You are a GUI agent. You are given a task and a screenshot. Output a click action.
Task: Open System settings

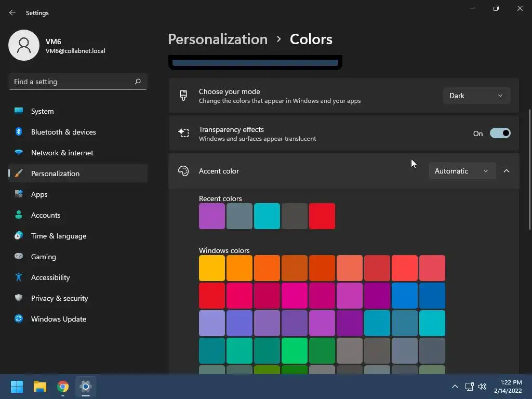[x=78, y=111]
